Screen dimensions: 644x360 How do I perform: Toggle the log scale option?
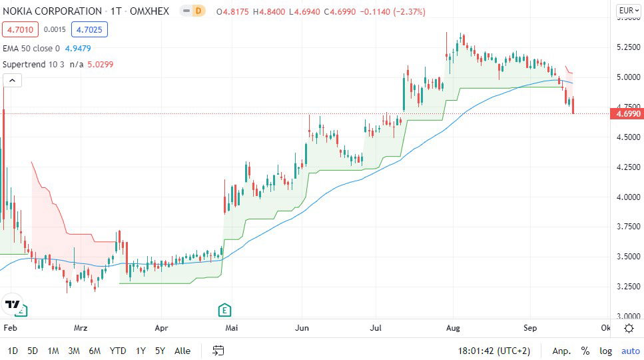[605, 351]
